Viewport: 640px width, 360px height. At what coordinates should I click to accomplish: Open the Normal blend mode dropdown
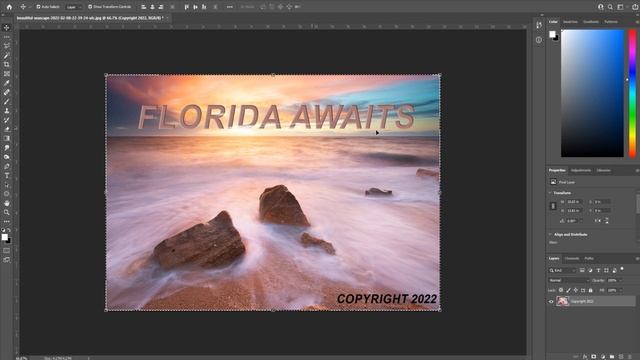coord(569,280)
